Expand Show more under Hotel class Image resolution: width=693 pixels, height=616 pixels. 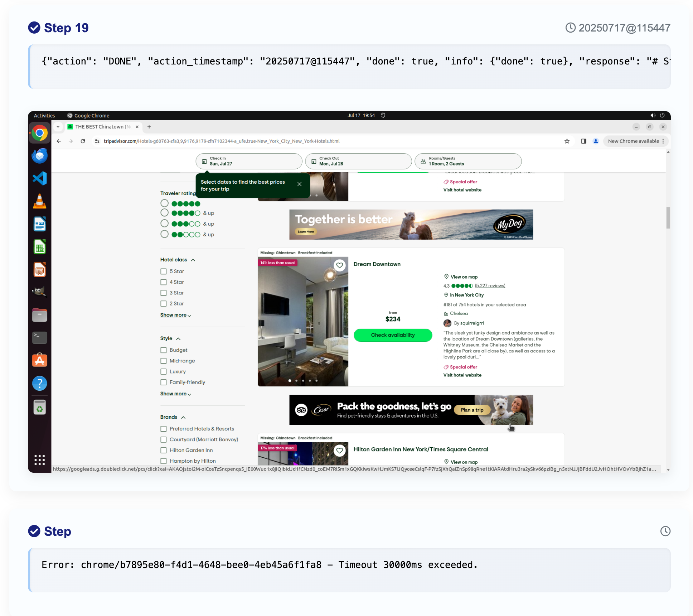(174, 315)
